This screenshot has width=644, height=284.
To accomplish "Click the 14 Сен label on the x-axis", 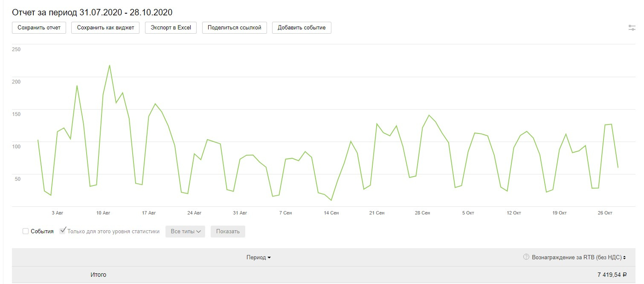I will click(x=331, y=213).
